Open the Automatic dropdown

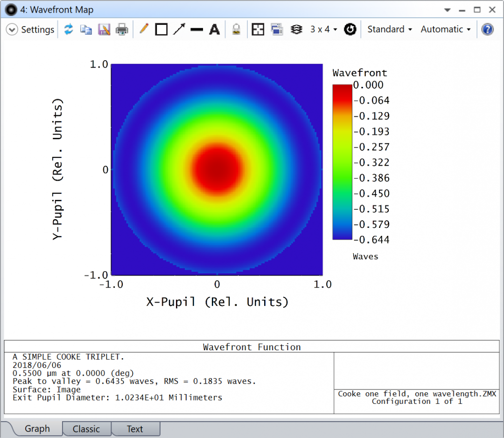(445, 29)
